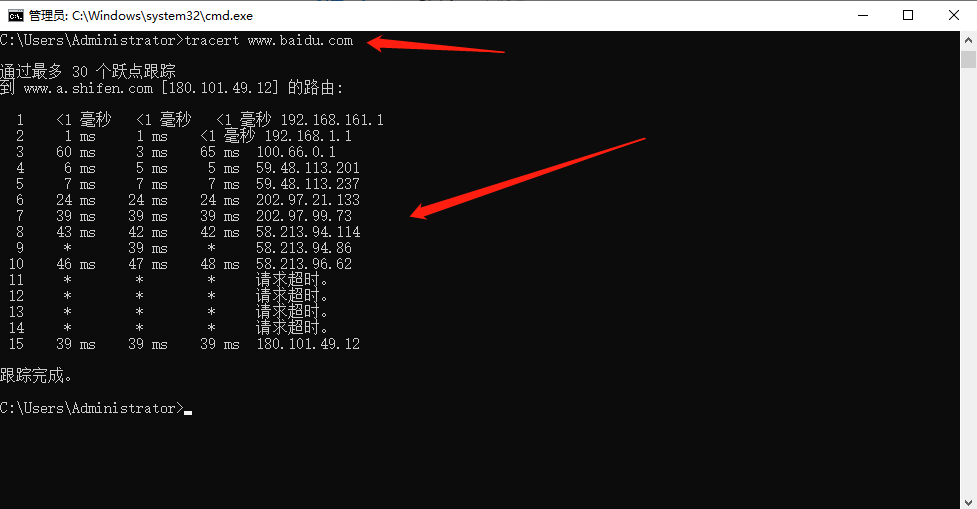Click hop 13 timeout message 请求超时
The height and width of the screenshot is (509, 977).
click(x=292, y=312)
